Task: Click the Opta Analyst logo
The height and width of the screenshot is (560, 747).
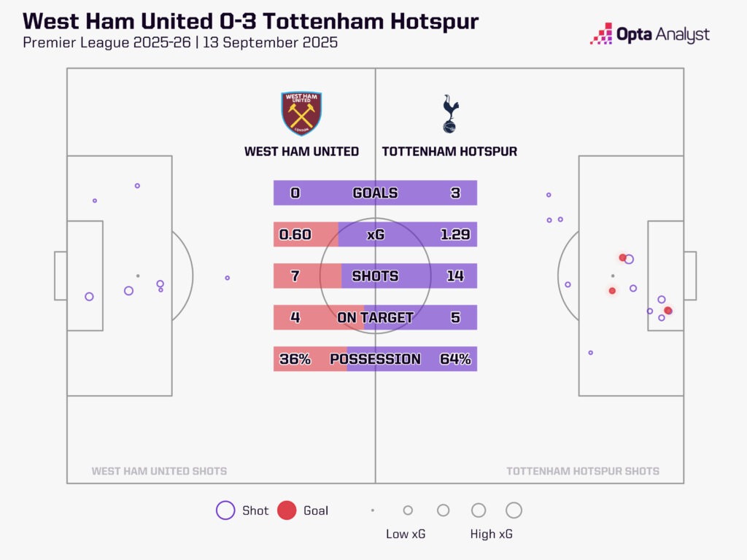Action: pos(650,34)
